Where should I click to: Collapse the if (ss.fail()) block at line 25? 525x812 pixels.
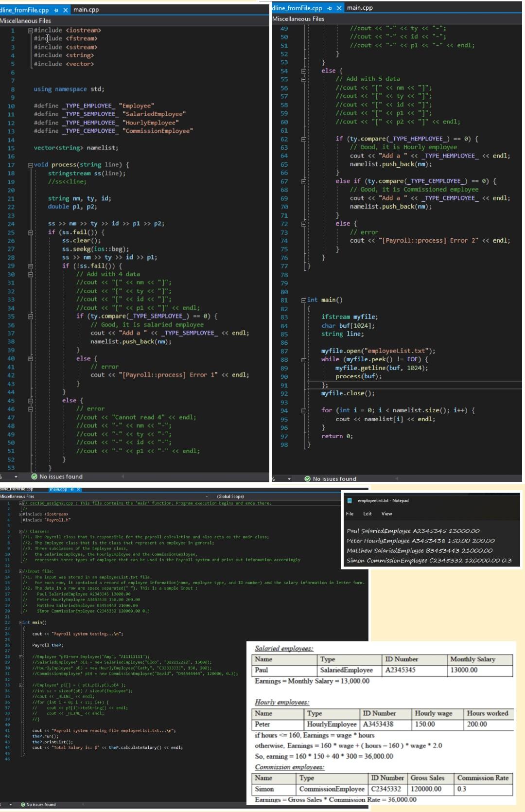[x=30, y=232]
